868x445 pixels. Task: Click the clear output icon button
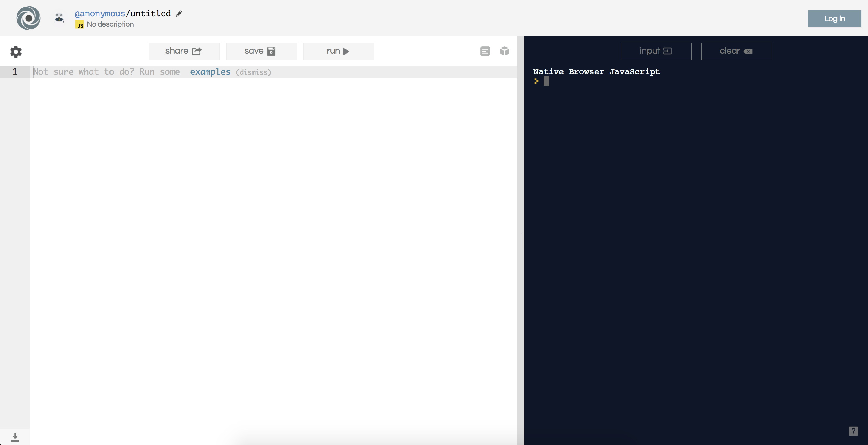(736, 51)
